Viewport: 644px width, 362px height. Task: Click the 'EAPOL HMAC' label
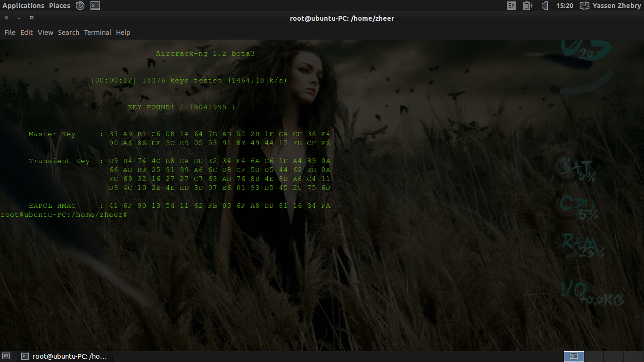point(52,206)
